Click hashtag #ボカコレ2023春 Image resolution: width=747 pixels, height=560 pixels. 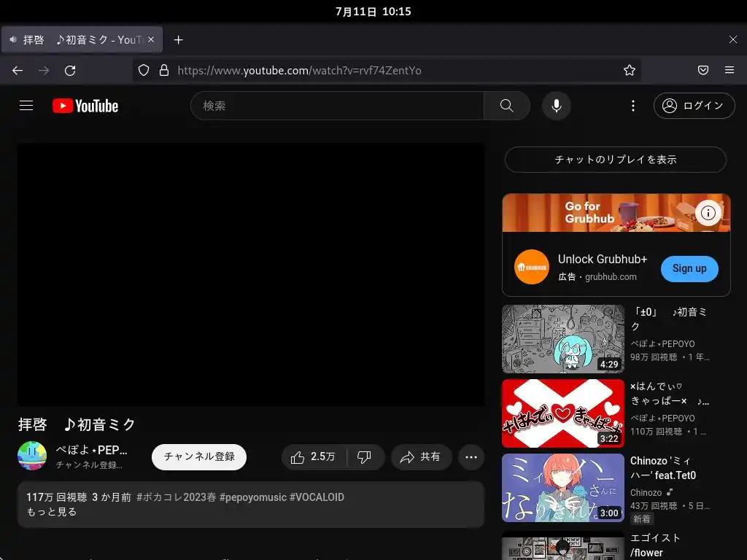click(x=177, y=497)
